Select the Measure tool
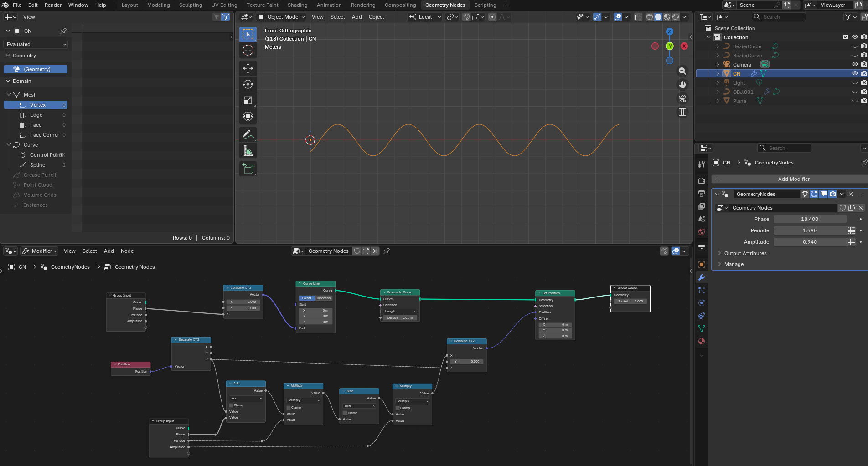Screen dimensions: 868x466 248,151
